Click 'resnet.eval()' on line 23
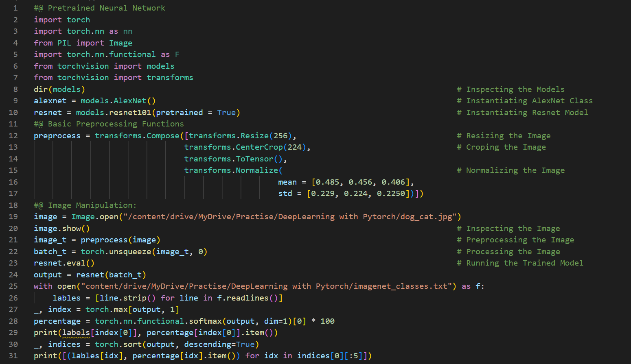Image resolution: width=631 pixels, height=364 pixels. point(64,263)
